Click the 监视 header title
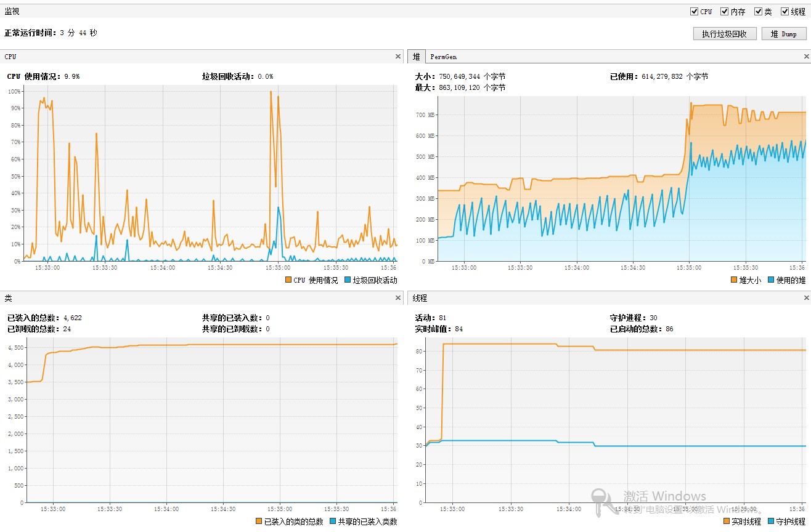 12,11
